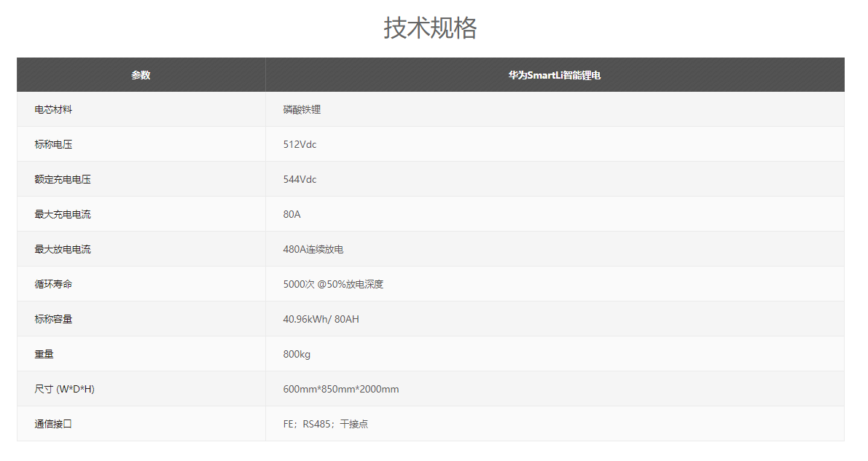Click the 技术规格 heading
The width and height of the screenshot is (868, 461).
(430, 28)
